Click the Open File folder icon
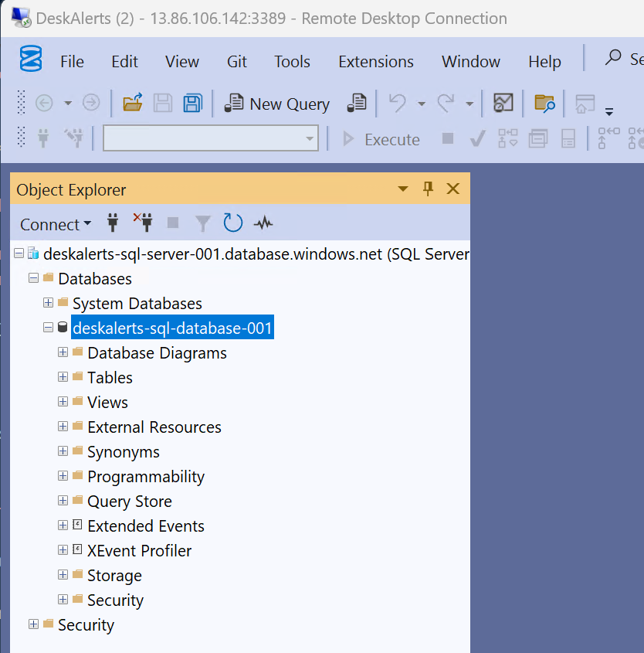644x653 pixels. point(132,103)
